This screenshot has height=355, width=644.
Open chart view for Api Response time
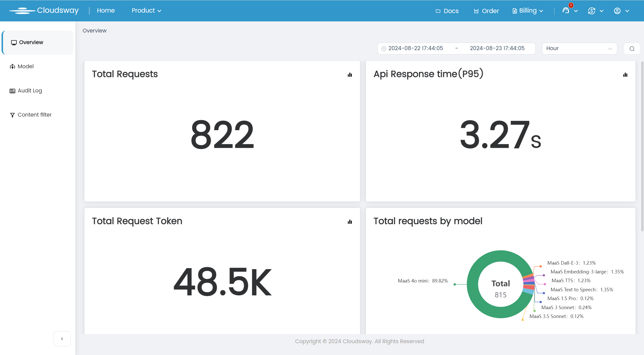pos(625,75)
